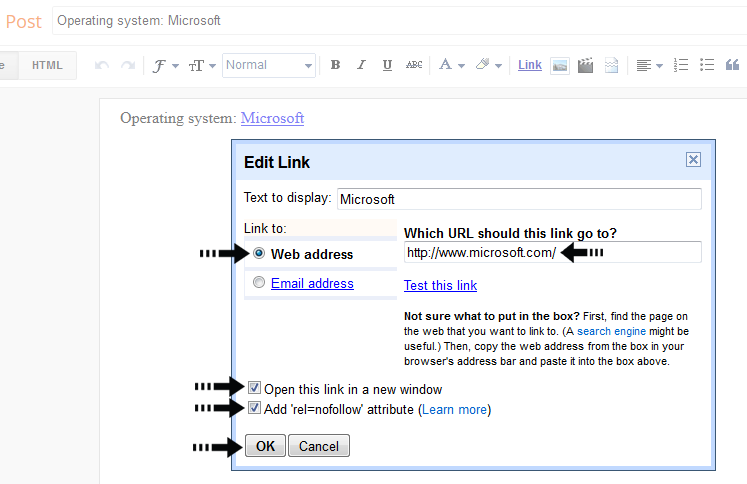
Task: Apply strikethrough ABC formatting
Action: coord(414,65)
